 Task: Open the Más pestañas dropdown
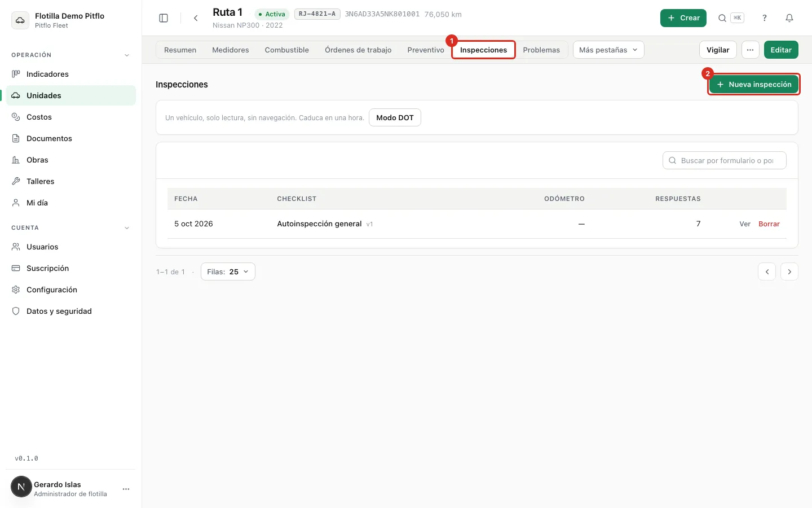coord(608,50)
